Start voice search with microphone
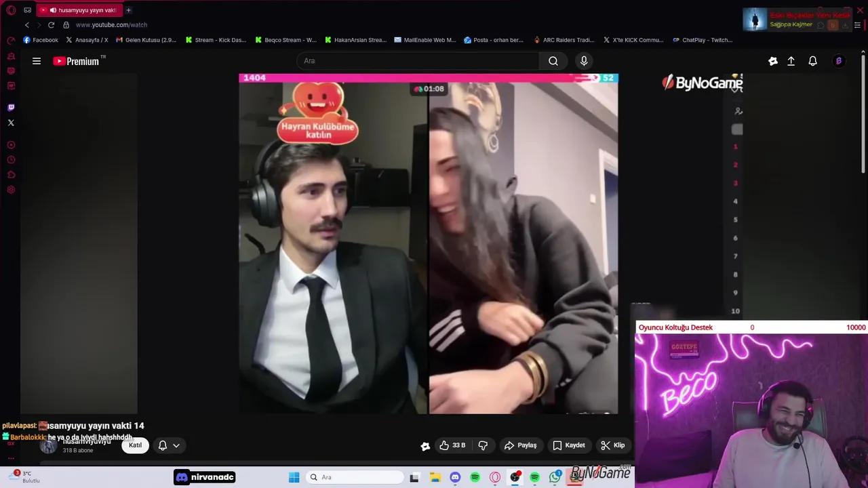868x488 pixels. 584,61
